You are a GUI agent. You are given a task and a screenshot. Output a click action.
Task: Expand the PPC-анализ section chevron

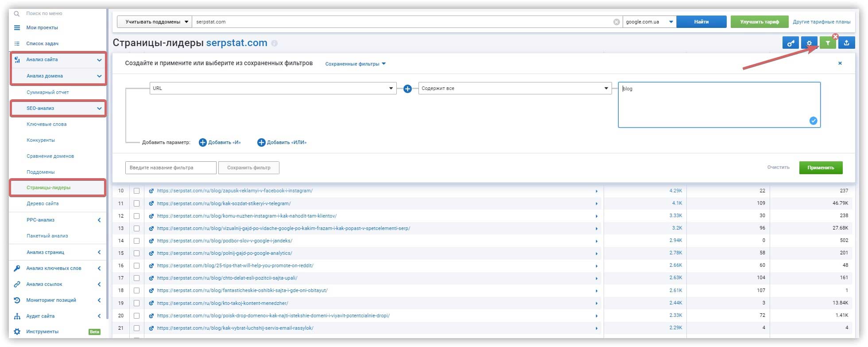[x=99, y=220]
